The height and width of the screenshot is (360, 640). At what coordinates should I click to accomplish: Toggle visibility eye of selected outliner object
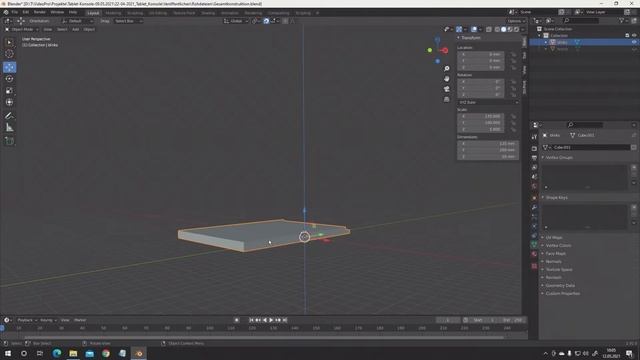pos(634,42)
